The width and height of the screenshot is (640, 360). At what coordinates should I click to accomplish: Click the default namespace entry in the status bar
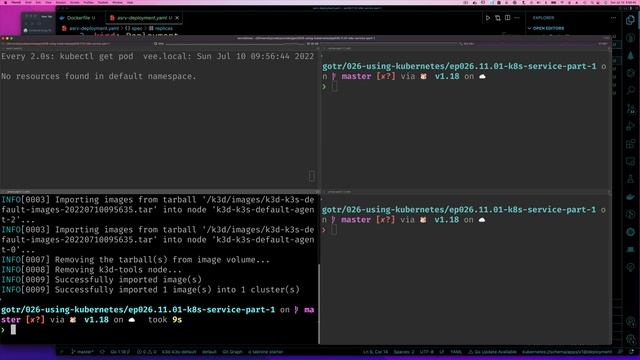tap(209, 352)
